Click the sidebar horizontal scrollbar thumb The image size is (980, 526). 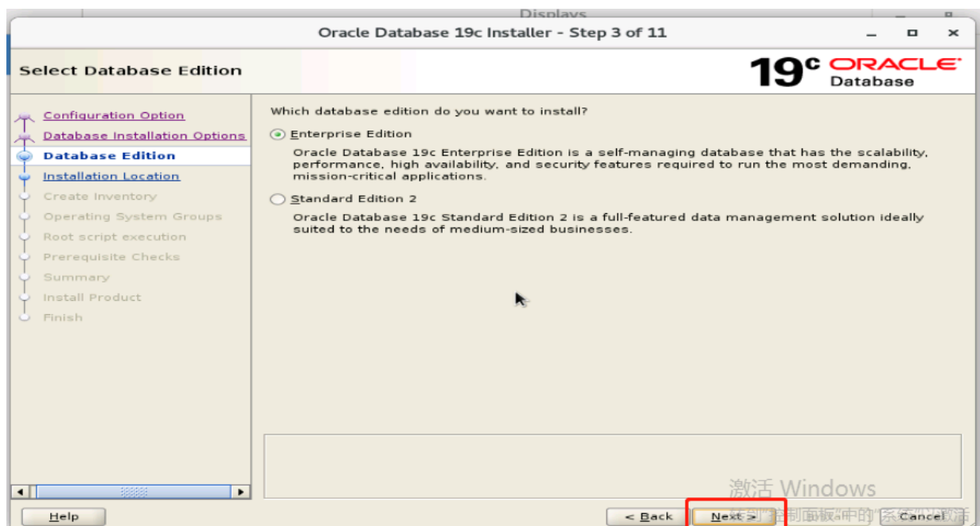pyautogui.click(x=134, y=492)
